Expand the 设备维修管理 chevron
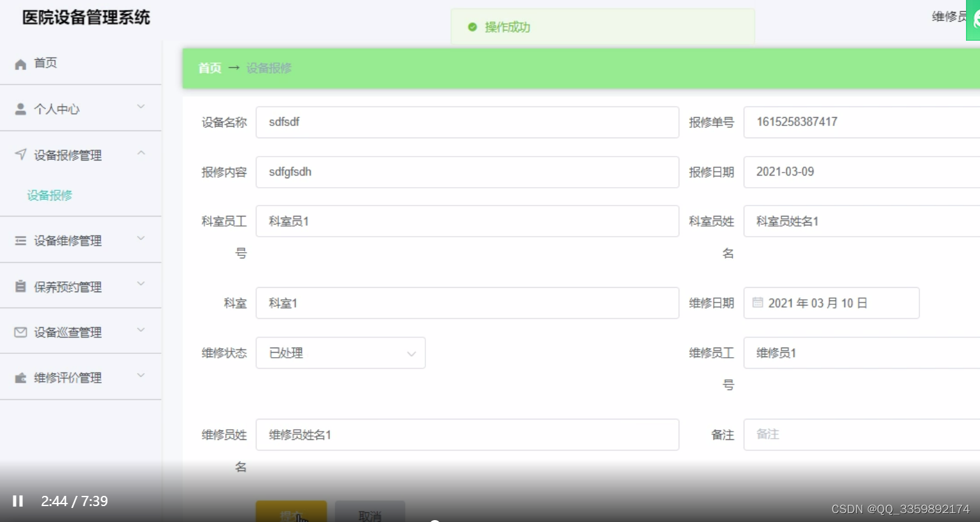980x522 pixels. point(141,238)
